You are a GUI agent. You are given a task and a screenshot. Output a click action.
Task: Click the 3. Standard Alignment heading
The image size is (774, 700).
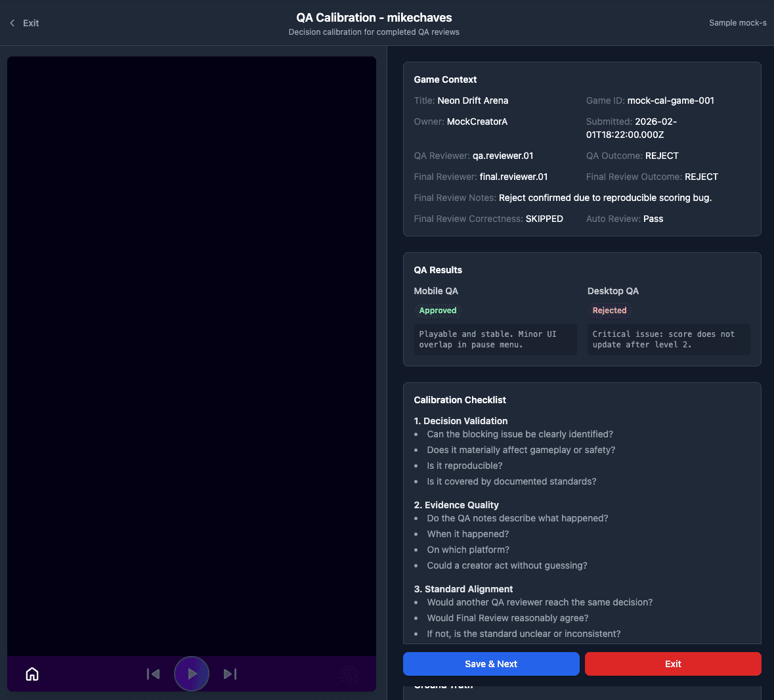[x=463, y=589]
